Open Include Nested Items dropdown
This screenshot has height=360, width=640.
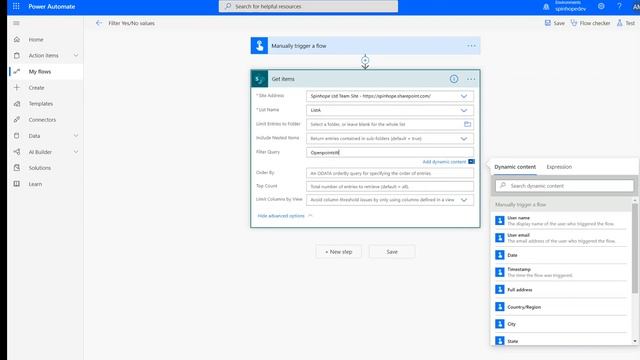point(464,138)
